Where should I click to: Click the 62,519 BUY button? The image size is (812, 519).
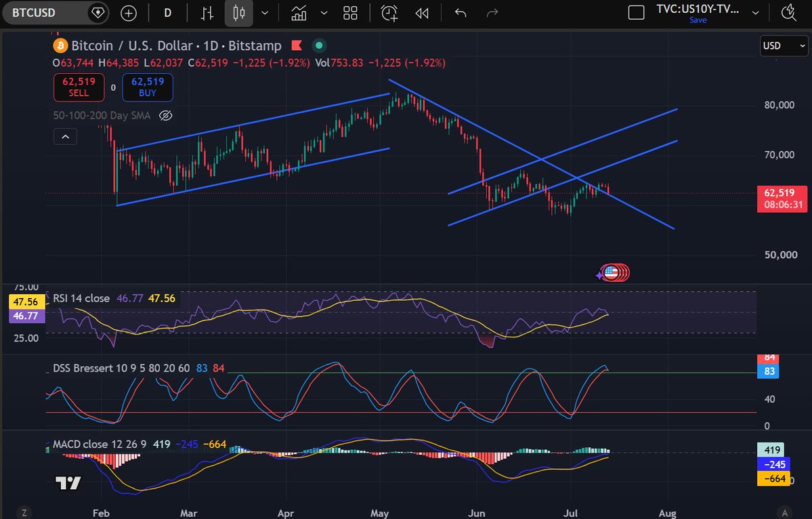[148, 87]
